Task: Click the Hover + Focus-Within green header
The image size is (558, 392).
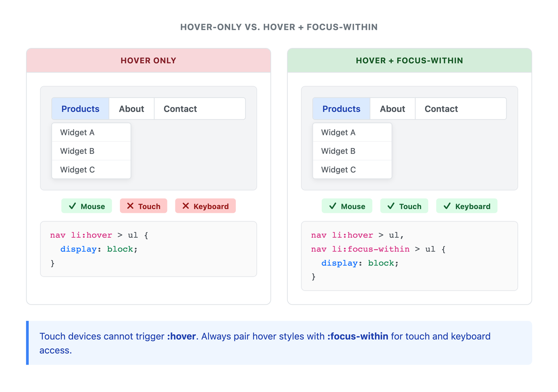Action: pos(409,60)
